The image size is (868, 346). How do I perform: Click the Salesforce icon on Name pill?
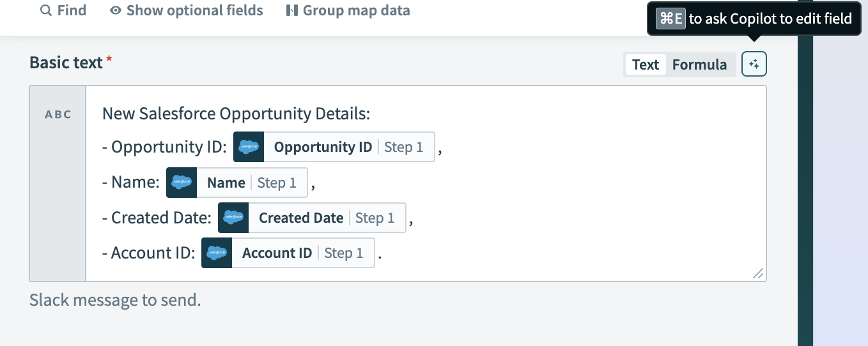(x=182, y=183)
